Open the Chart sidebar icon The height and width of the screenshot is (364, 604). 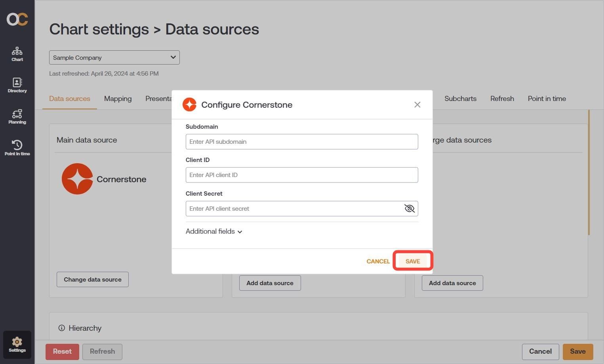pyautogui.click(x=17, y=54)
